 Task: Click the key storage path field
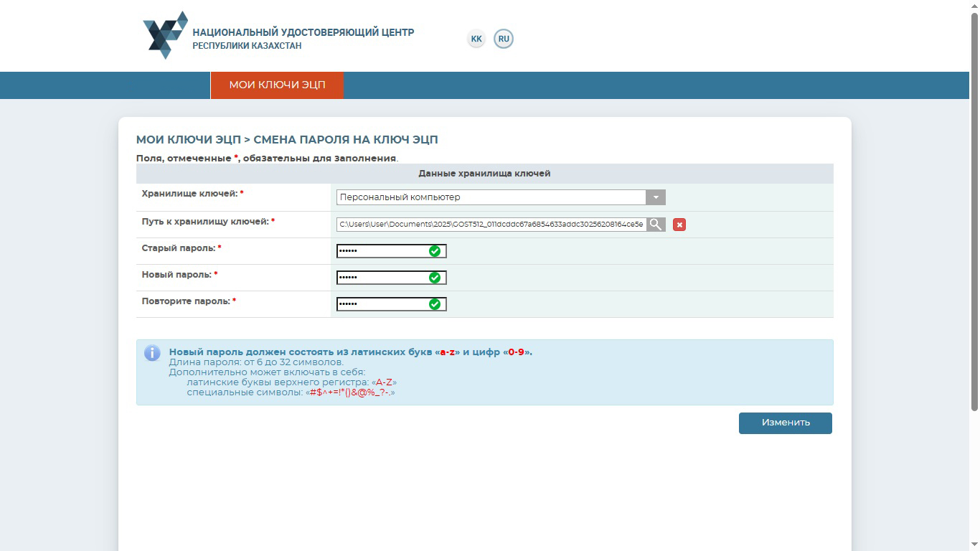pos(491,225)
